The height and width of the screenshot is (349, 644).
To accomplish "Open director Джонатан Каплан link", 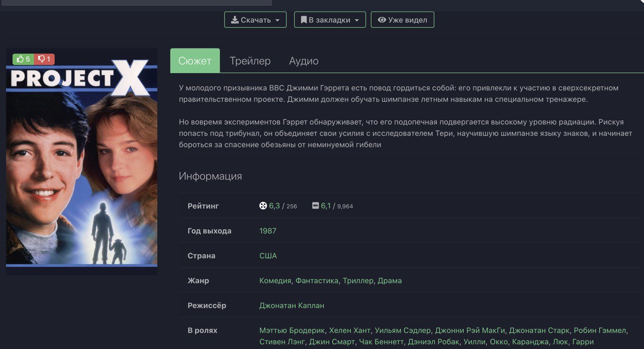I will pos(292,306).
